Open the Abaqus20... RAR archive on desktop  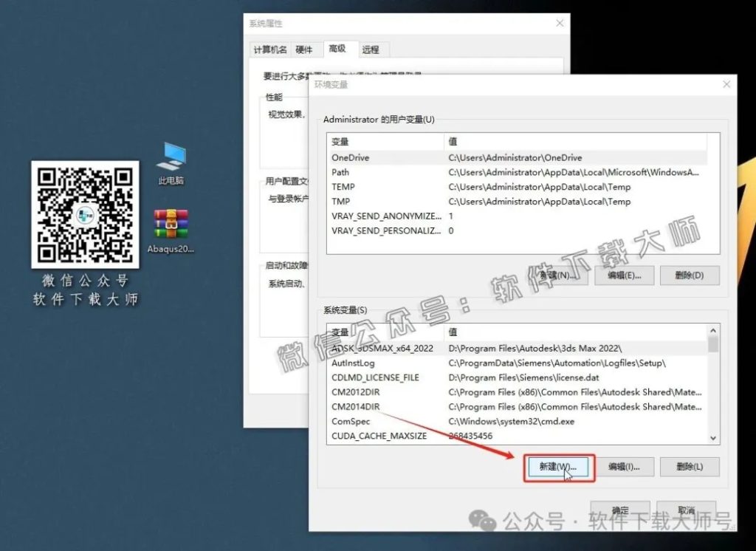coord(169,225)
